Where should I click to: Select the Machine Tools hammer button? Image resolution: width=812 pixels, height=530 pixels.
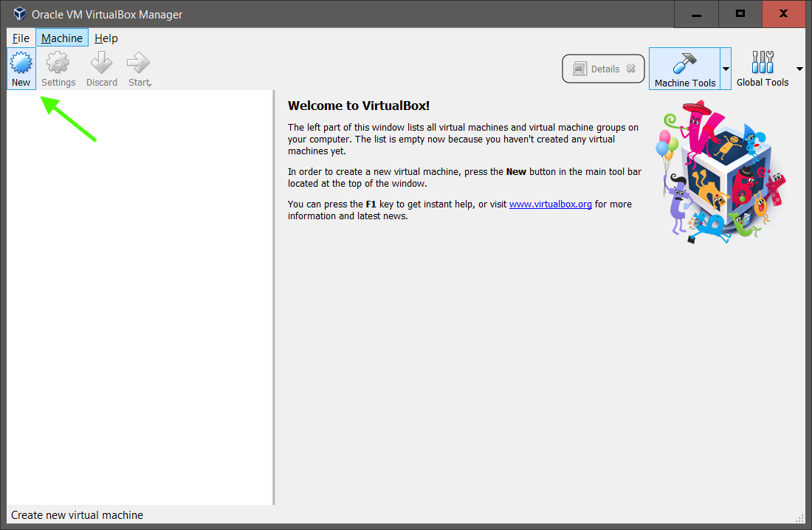click(x=684, y=69)
